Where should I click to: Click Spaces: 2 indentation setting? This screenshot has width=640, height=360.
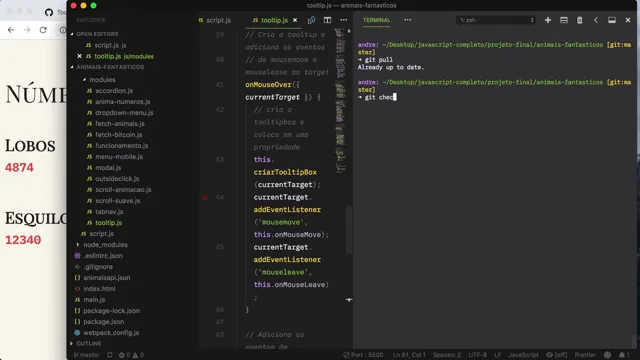click(x=447, y=355)
